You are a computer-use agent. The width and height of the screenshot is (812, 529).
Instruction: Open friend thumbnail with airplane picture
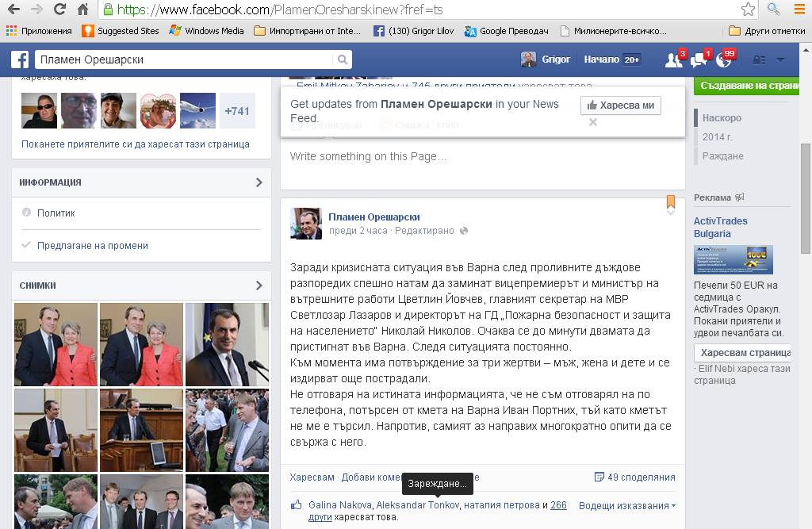197,110
